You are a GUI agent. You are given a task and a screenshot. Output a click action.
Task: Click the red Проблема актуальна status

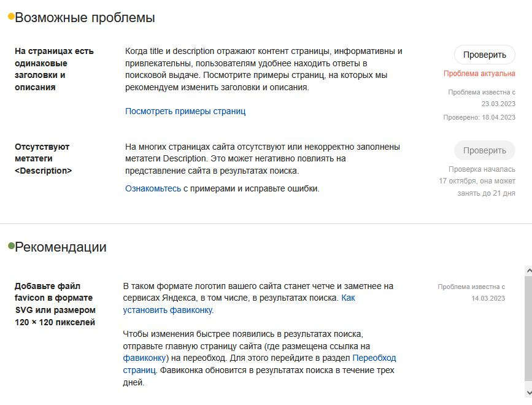[x=479, y=74]
